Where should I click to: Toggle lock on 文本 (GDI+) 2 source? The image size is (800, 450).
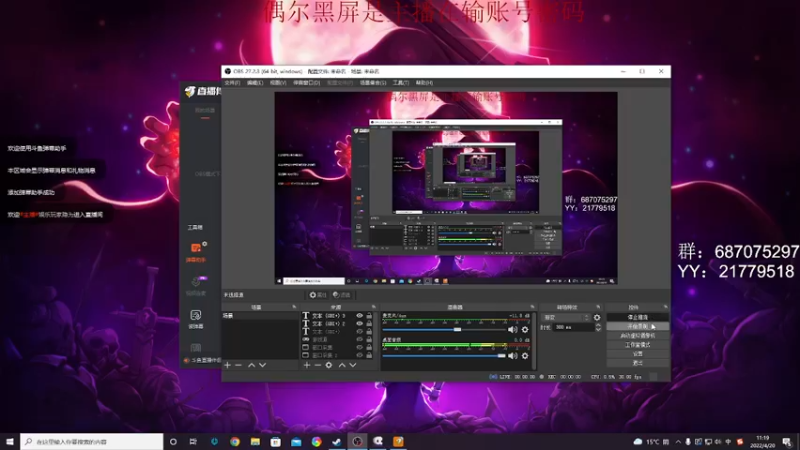pos(369,323)
